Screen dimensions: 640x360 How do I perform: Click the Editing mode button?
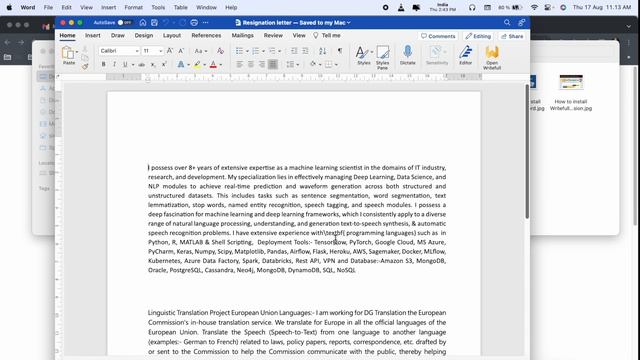point(478,36)
